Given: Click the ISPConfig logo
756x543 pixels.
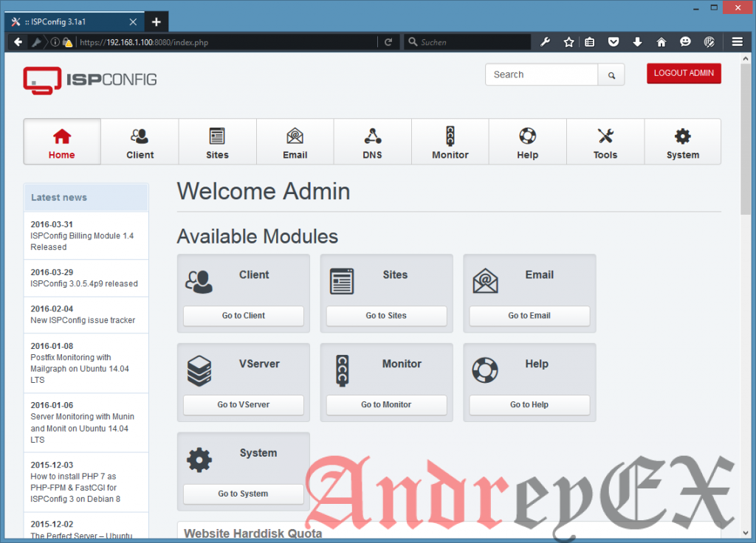Looking at the screenshot, I should pyautogui.click(x=90, y=80).
